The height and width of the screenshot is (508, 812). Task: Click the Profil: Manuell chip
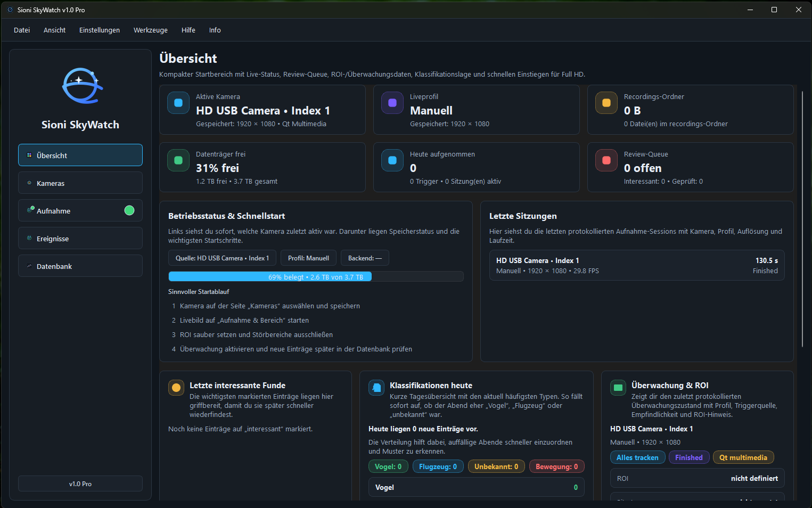click(x=308, y=258)
